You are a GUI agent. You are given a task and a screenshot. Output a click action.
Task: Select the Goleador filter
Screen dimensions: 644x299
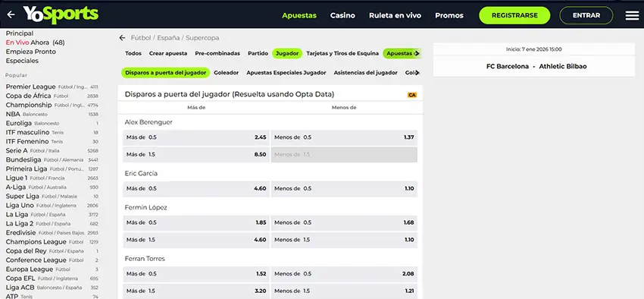[x=227, y=73]
